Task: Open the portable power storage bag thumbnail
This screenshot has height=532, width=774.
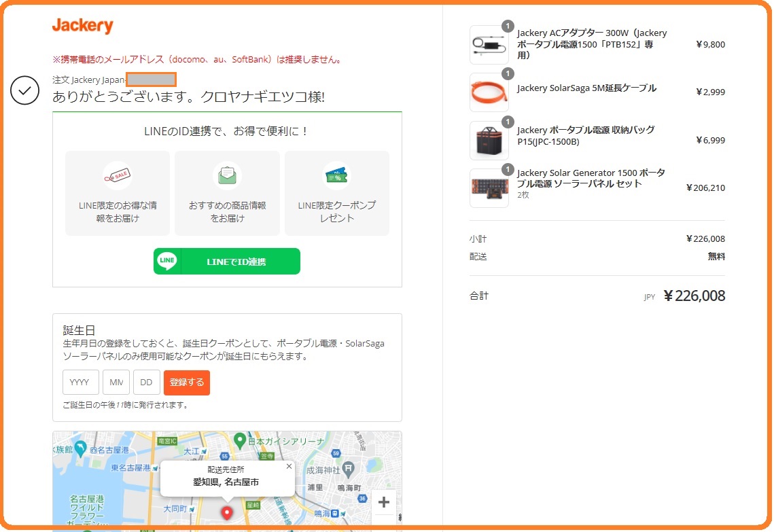Action: click(x=489, y=141)
